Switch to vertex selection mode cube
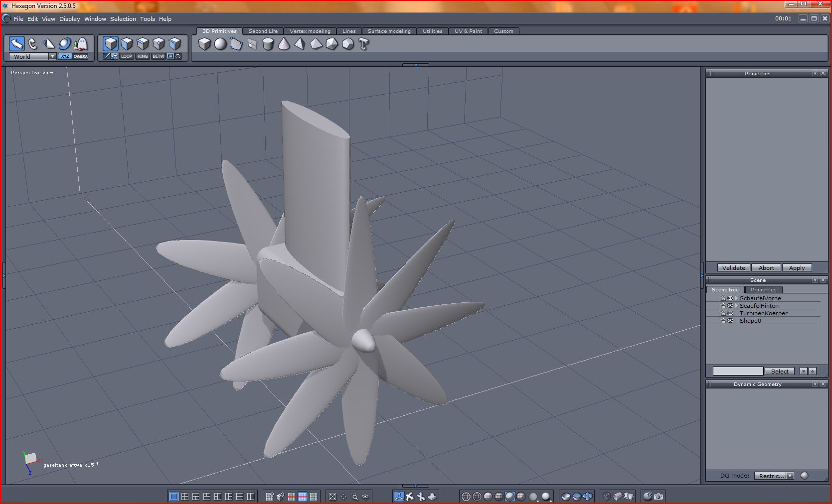832x504 pixels. [x=159, y=44]
